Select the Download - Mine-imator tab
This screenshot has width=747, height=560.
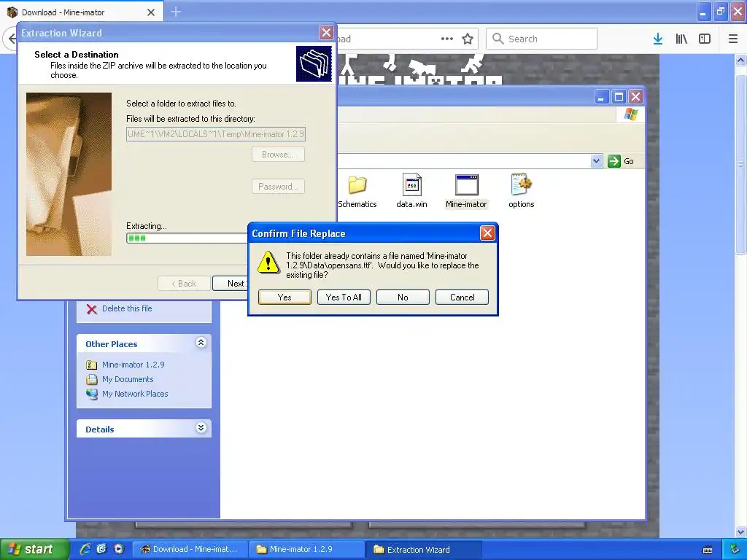click(x=81, y=12)
